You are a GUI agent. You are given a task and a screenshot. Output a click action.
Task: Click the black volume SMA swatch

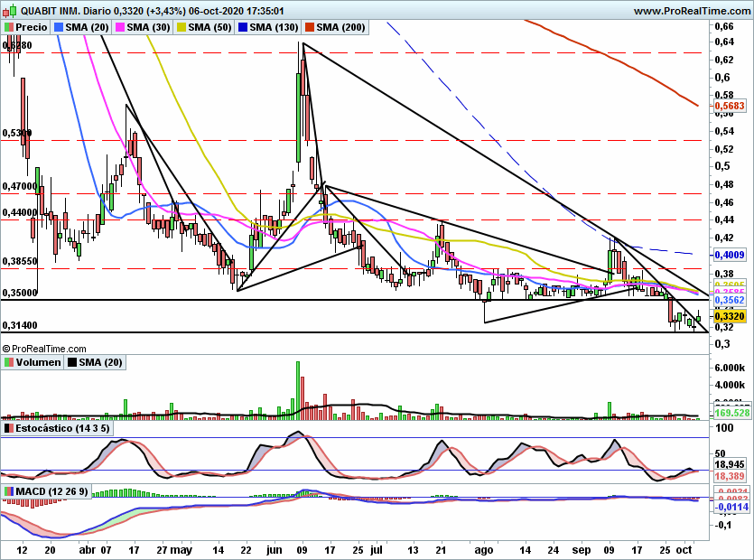pyautogui.click(x=72, y=362)
